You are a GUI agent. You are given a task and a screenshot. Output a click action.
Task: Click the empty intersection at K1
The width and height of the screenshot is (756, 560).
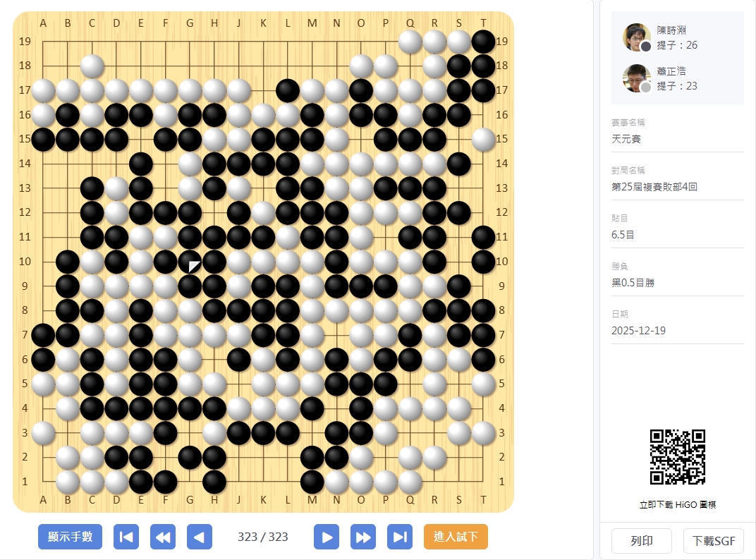pos(263,482)
